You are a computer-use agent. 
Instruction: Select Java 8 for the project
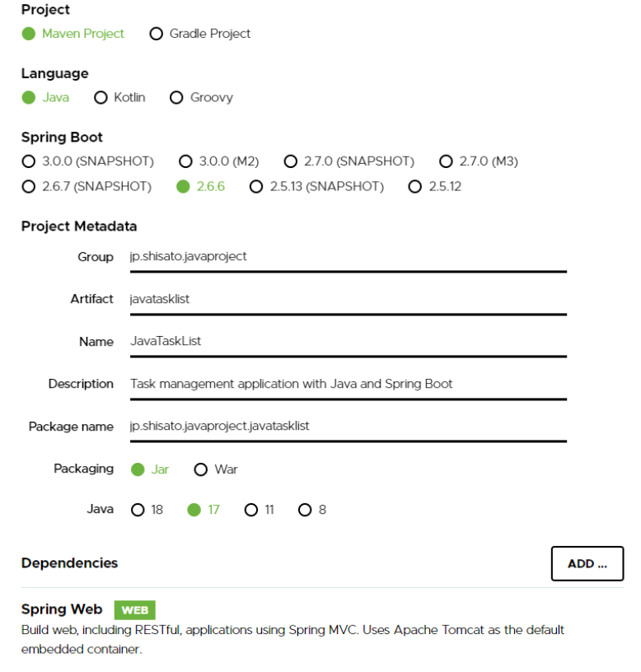tap(306, 510)
